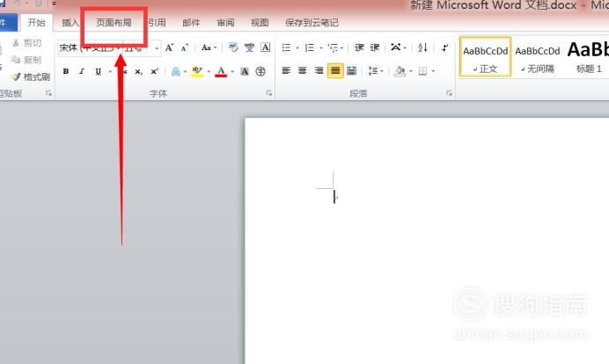Image resolution: width=609 pixels, height=364 pixels.
Task: Click the Change Case Aa icon
Action: pyautogui.click(x=206, y=47)
